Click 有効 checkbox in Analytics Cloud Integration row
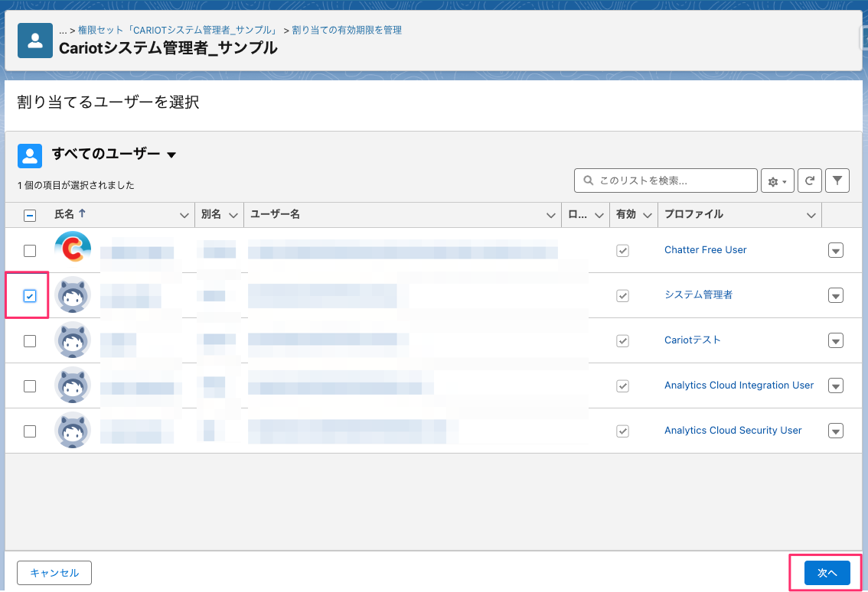Screen dimensions: 868x592 [x=623, y=386]
